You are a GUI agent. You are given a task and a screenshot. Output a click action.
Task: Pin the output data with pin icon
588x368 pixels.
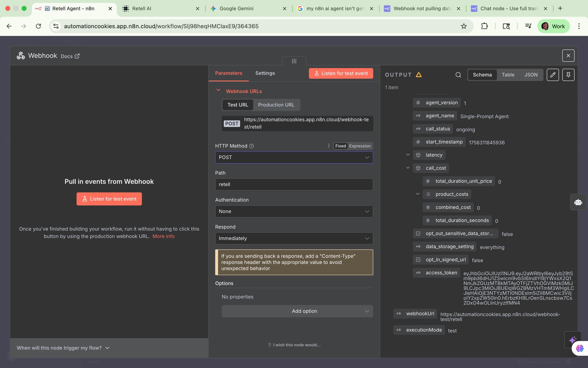click(x=568, y=75)
